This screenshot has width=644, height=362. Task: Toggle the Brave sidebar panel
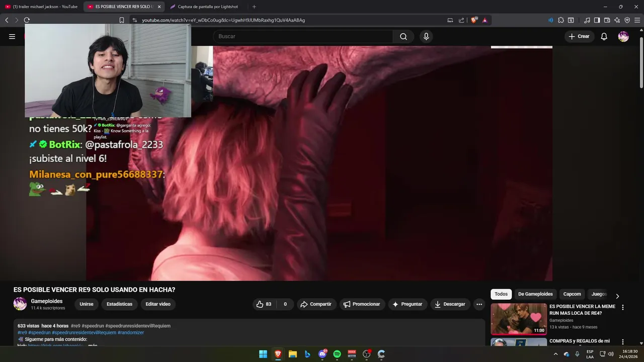click(597, 20)
